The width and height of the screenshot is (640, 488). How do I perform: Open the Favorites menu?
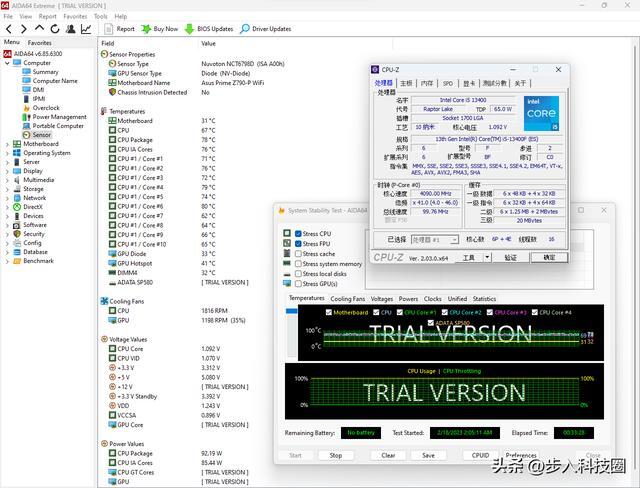75,16
